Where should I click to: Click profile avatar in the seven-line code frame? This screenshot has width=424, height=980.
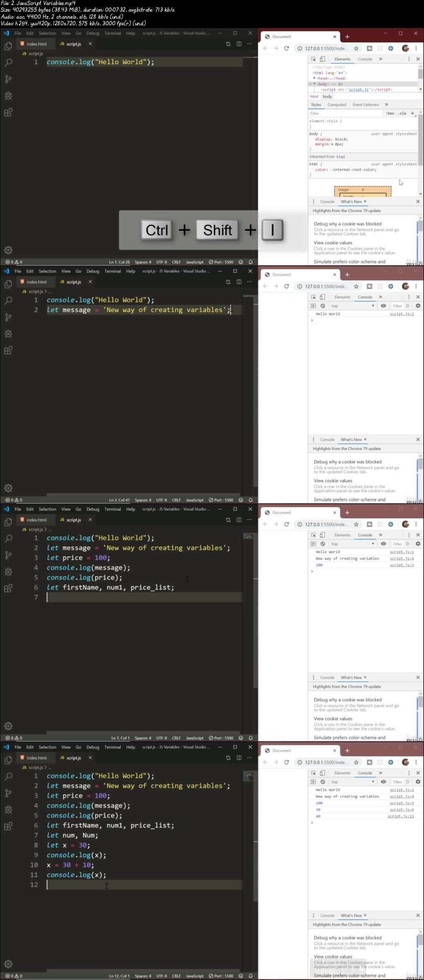(x=405, y=524)
